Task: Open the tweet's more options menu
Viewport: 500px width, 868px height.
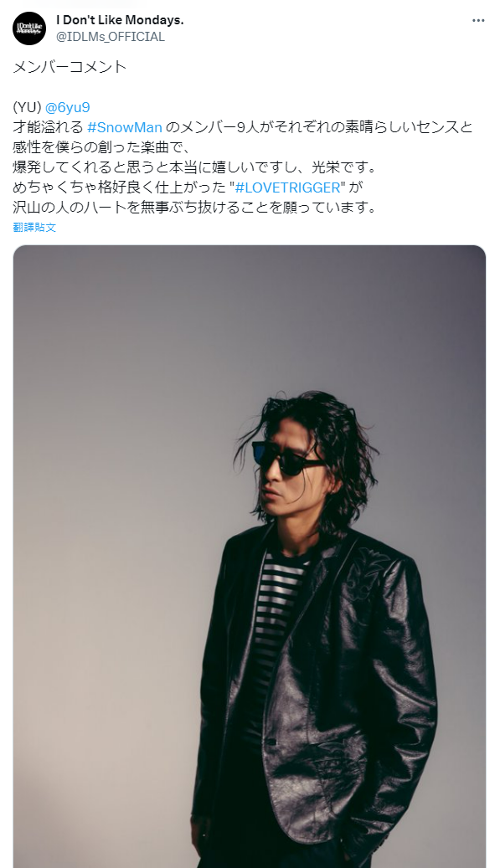Action: coord(478,20)
